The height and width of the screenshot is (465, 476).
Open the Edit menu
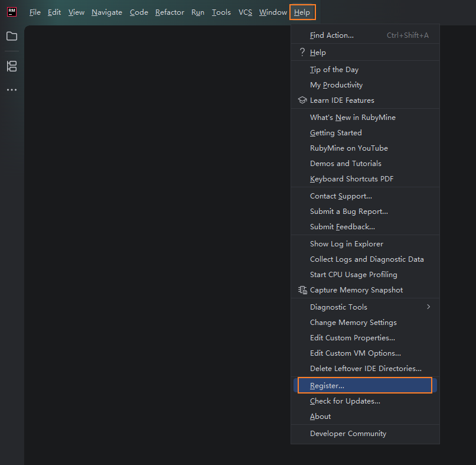(54, 12)
